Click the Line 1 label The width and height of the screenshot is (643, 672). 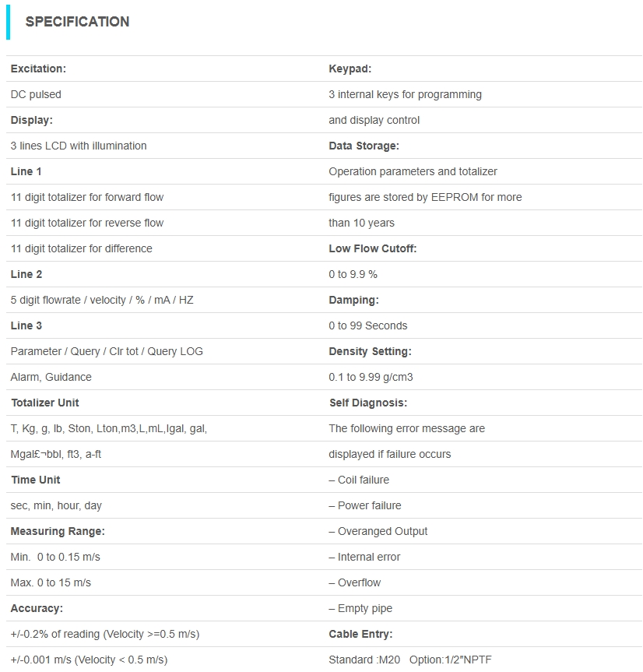[26, 171]
